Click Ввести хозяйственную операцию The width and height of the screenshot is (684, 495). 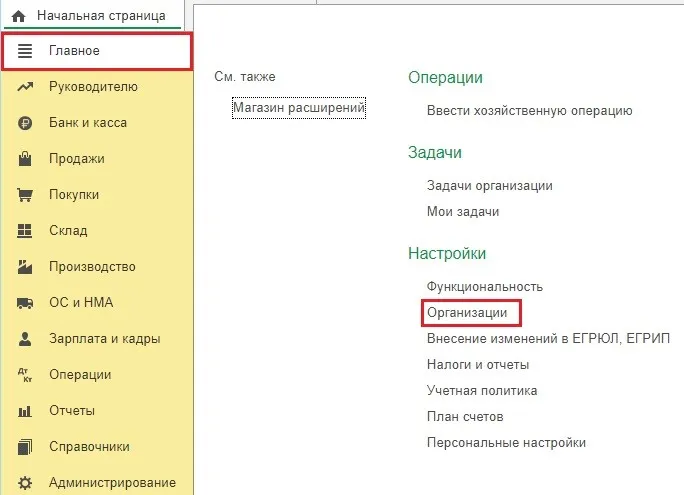530,111
